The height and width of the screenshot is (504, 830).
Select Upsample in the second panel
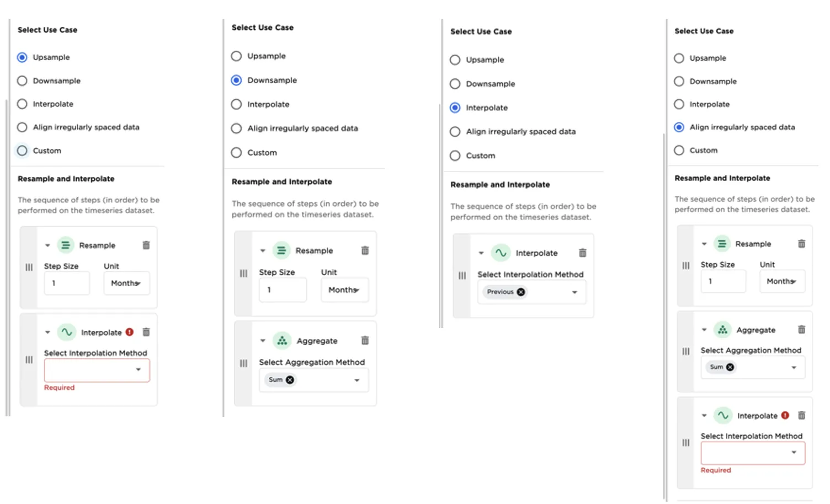(x=237, y=56)
